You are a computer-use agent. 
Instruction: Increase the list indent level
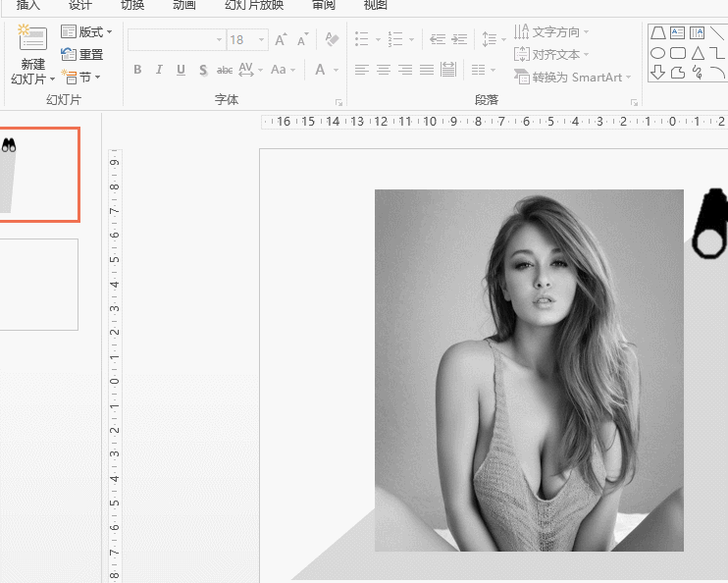[460, 40]
